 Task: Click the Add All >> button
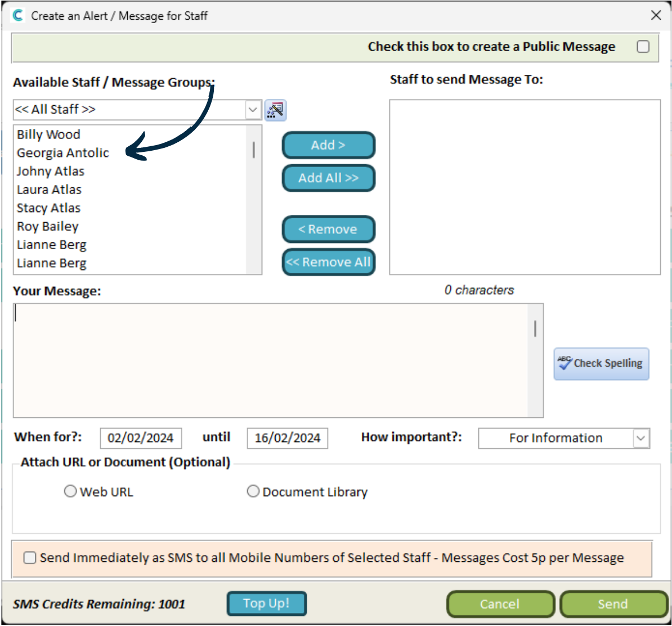point(328,178)
